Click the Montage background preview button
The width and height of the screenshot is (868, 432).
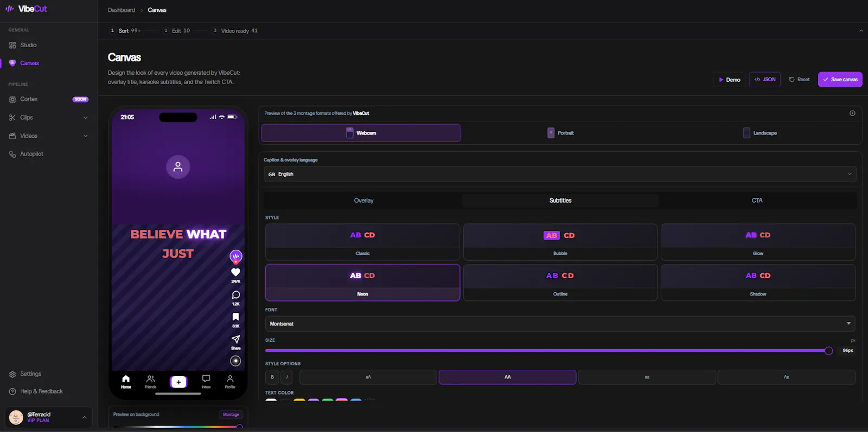coord(231,415)
